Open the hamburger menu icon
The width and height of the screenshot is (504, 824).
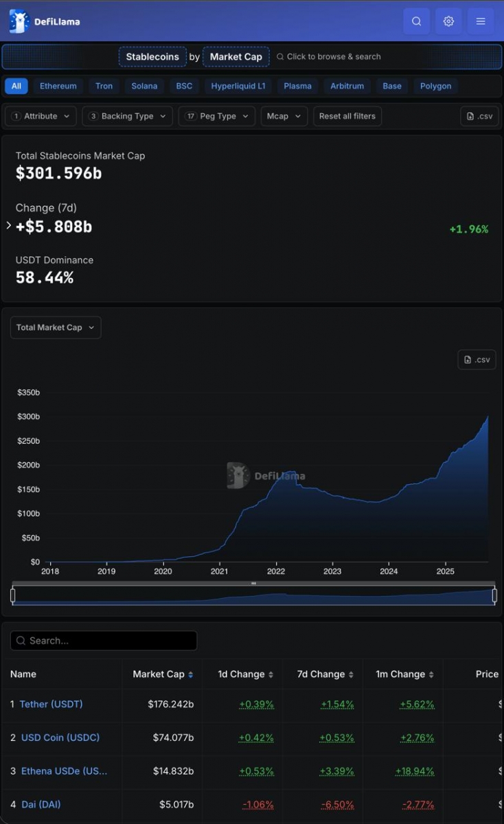481,21
